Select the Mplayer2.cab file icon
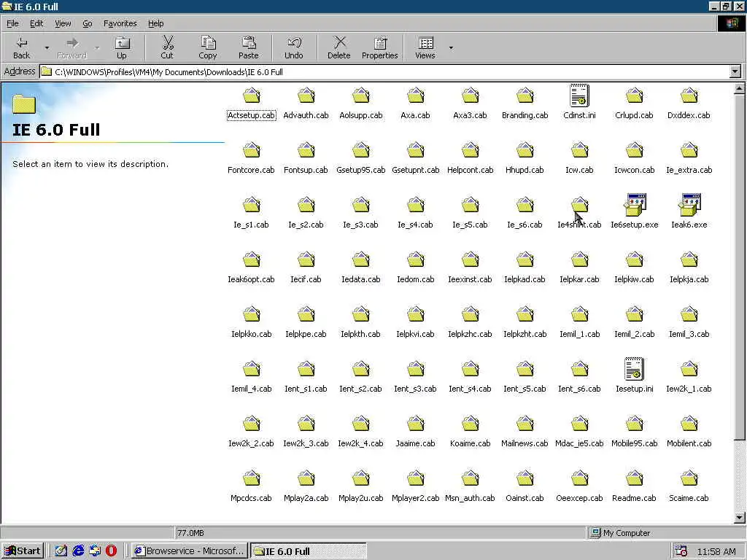 pos(416,478)
